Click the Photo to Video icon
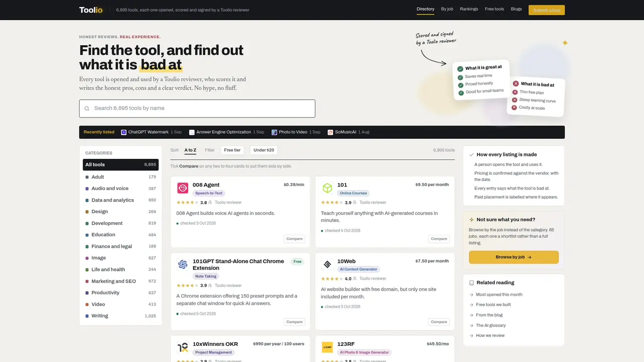 tap(274, 132)
